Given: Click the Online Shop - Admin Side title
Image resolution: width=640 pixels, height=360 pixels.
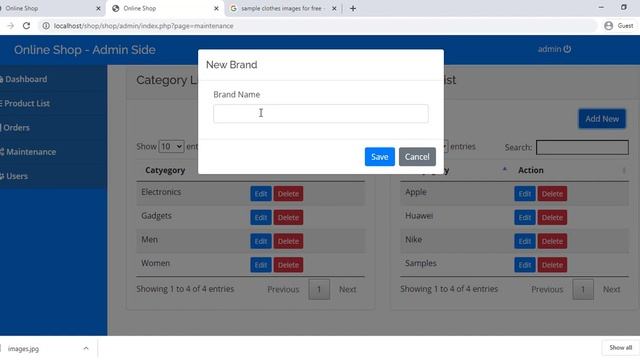Looking at the screenshot, I should click(x=84, y=50).
